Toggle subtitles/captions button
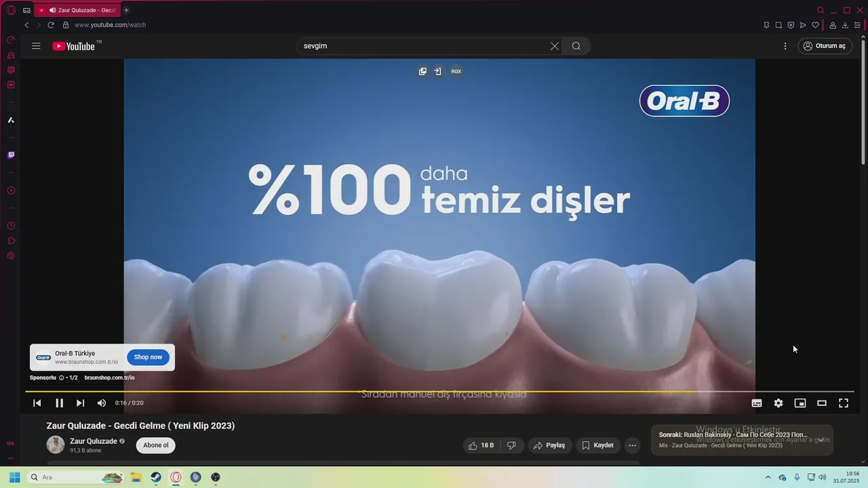The width and height of the screenshot is (868, 488). click(x=757, y=403)
